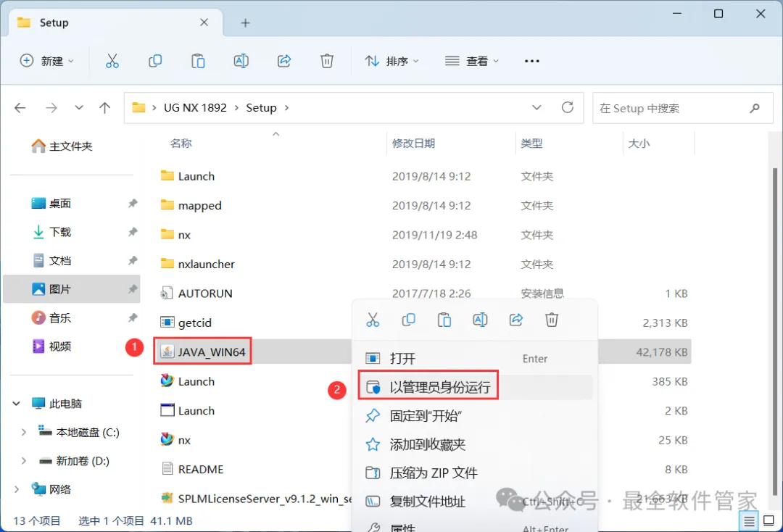Open the 查看 (View) dropdown
Image resolution: width=783 pixels, height=532 pixels.
click(x=473, y=61)
